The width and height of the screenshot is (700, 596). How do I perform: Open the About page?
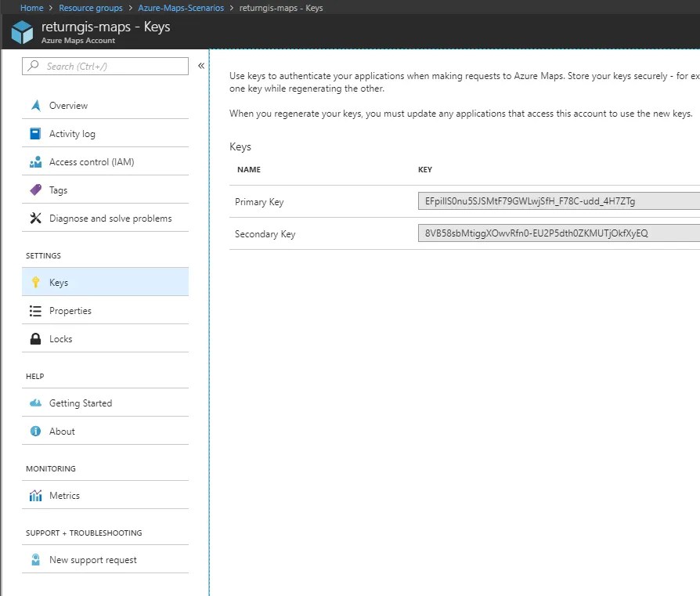point(106,431)
